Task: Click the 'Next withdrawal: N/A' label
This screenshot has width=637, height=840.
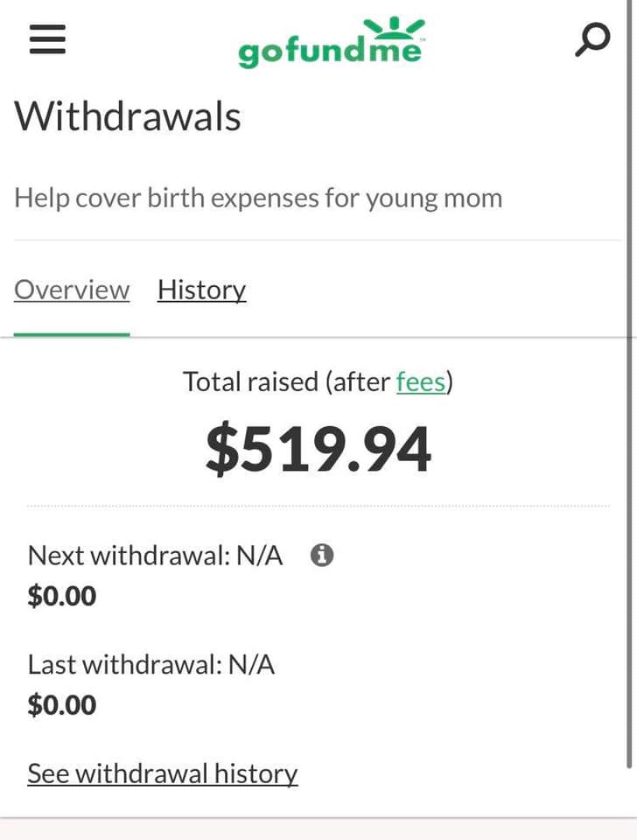Action: (155, 555)
